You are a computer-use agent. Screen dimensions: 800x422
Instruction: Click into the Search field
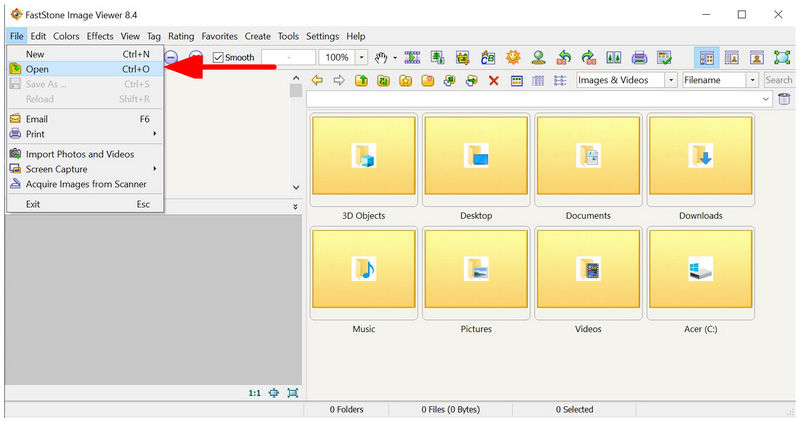(x=779, y=80)
